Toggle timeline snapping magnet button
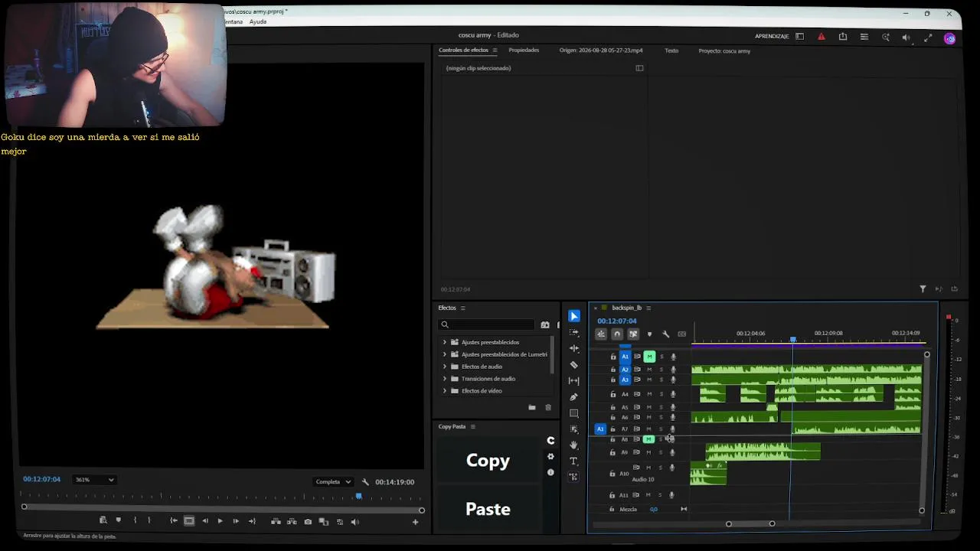Viewport: 980px width, 551px height. pyautogui.click(x=617, y=334)
